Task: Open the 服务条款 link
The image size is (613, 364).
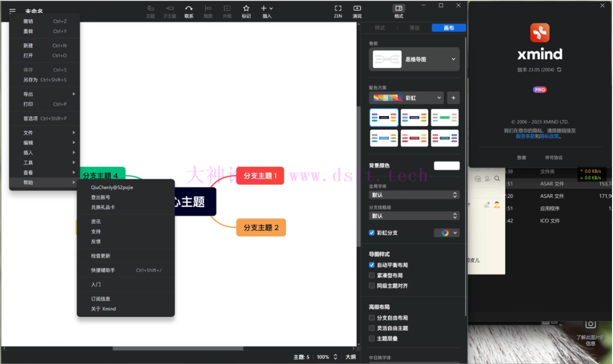Action: (525, 136)
